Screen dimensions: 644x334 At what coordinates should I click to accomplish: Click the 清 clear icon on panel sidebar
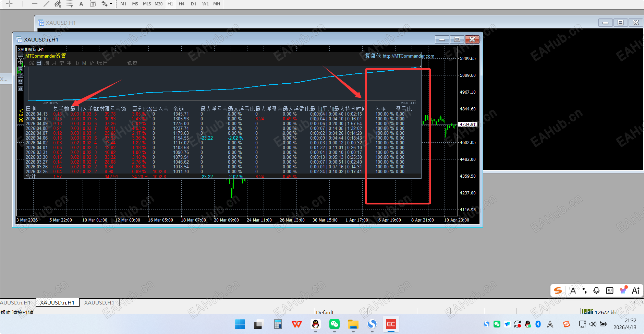[x=21, y=69]
